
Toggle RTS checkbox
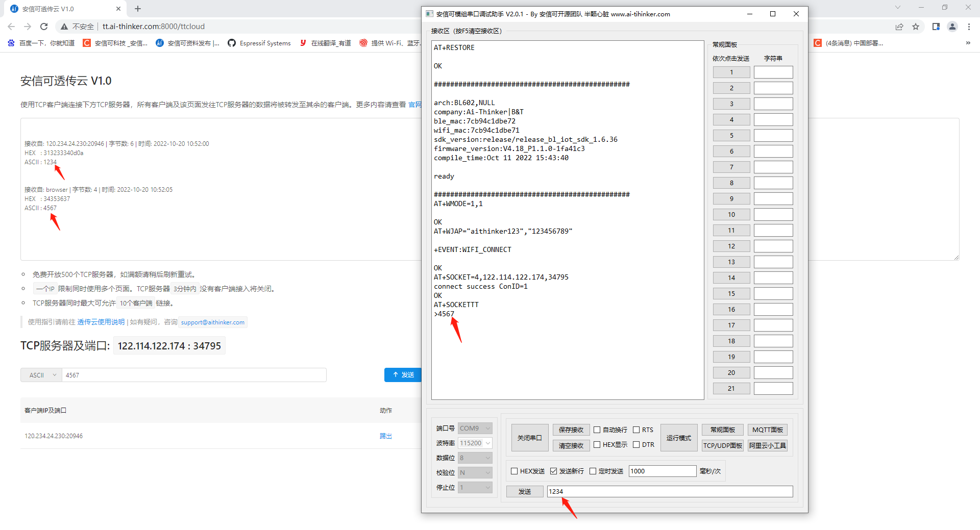(x=636, y=430)
